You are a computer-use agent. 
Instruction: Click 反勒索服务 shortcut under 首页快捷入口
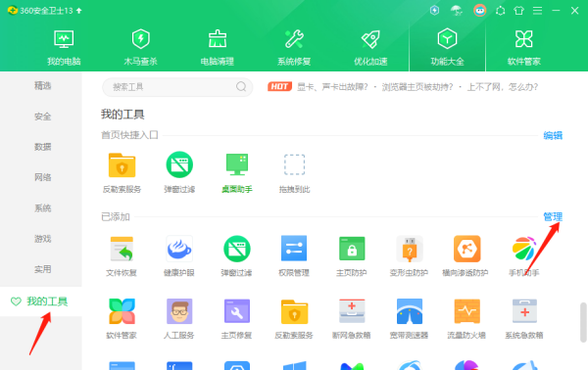122,172
